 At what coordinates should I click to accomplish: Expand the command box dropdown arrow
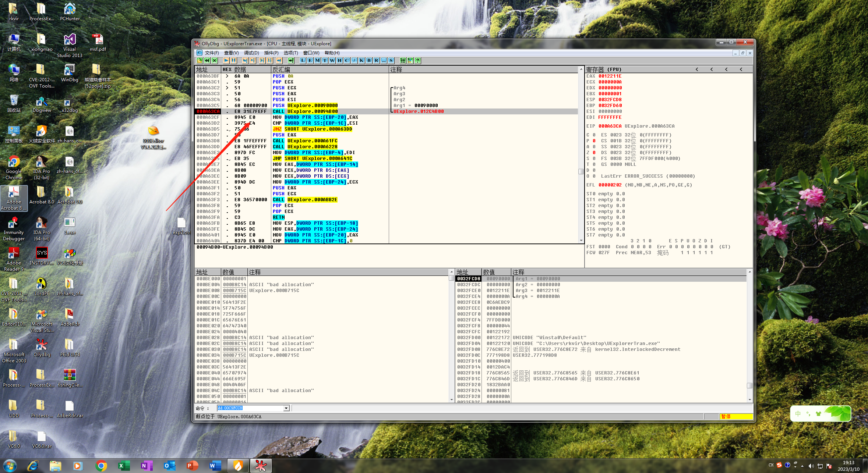click(x=286, y=408)
